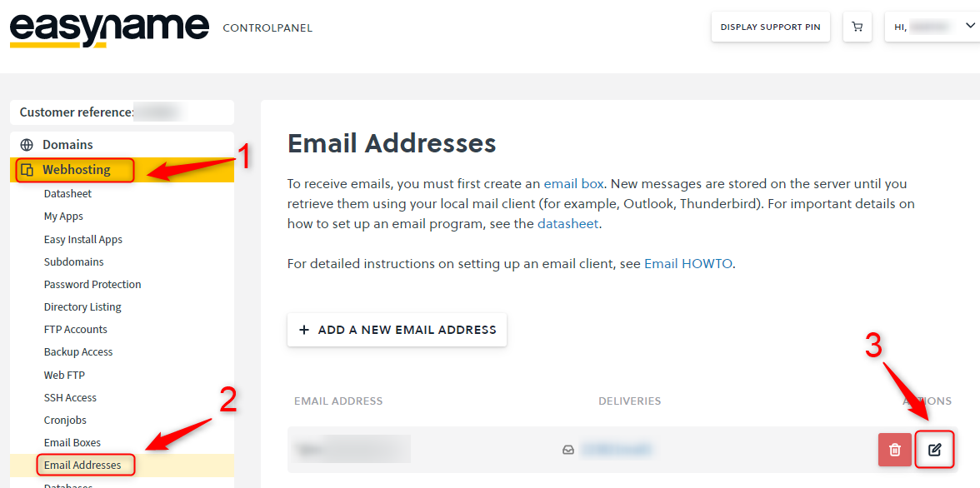Open the email box link in description
This screenshot has width=980, height=488.
pyautogui.click(x=573, y=184)
